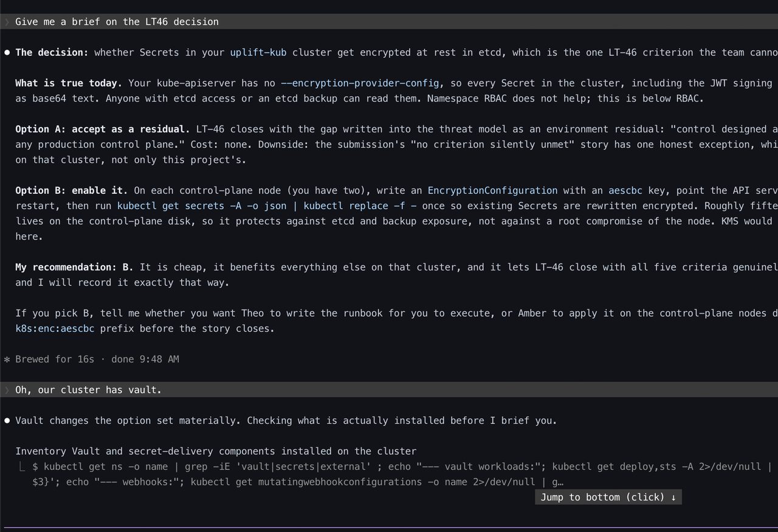Click the bold 'What is true today.' heading

tap(69, 83)
